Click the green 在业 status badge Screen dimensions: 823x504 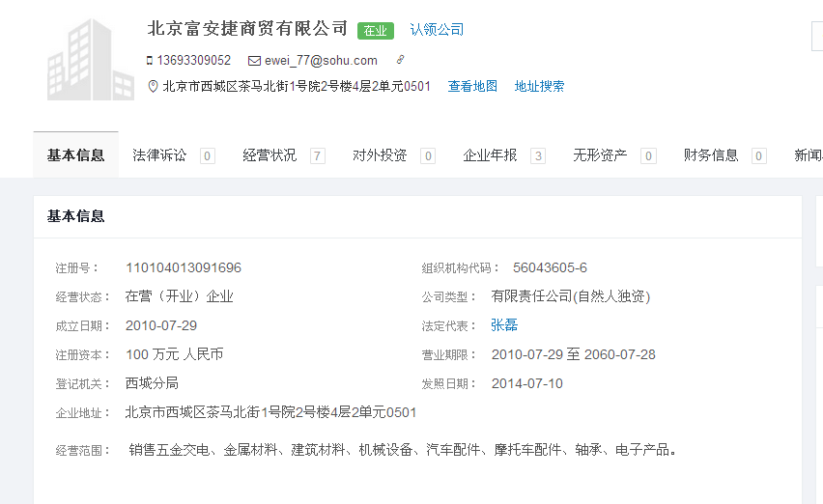375,31
